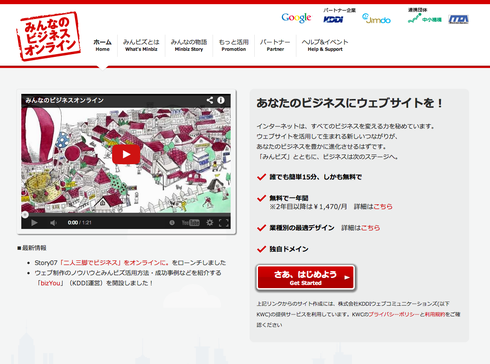Image resolution: width=490 pixels, height=364 pixels.
Task: Click text 誰でも簡単15分、しかも無料で
Action: 315,177
